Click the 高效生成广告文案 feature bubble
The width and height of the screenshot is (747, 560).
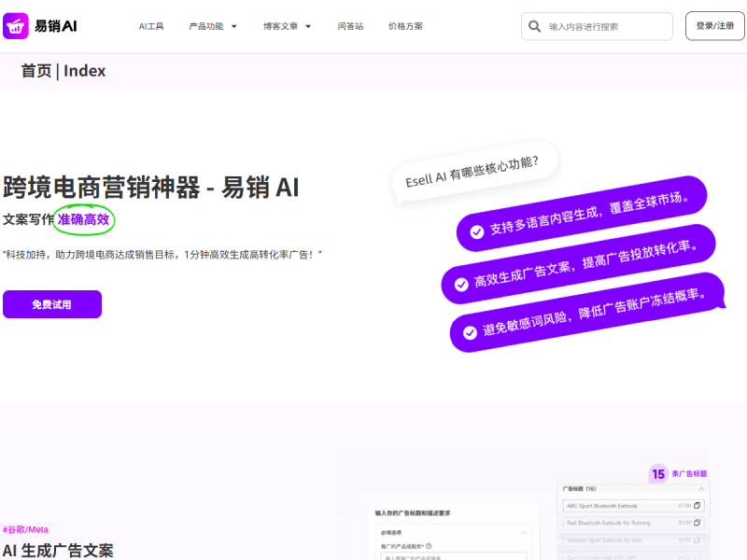click(578, 264)
